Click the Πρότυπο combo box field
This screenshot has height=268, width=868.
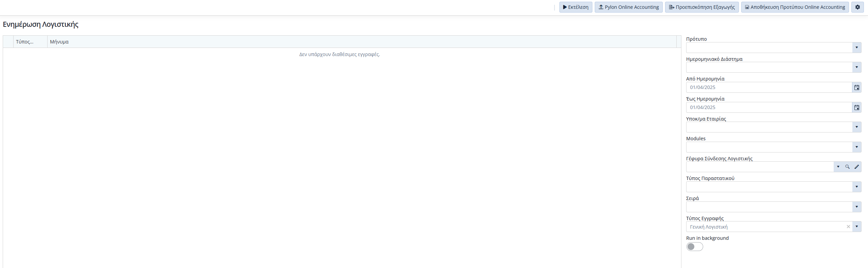[769, 48]
